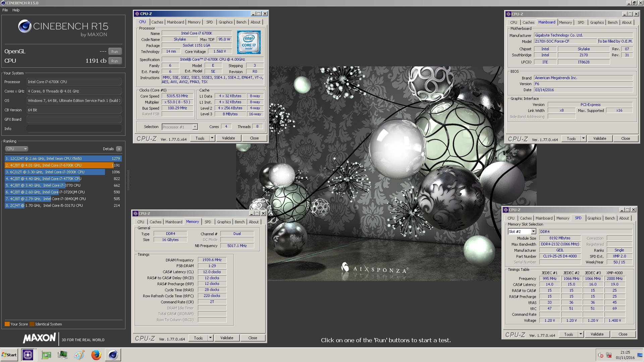Launch Paint from the taskbar
644x362 pixels.
[79, 355]
